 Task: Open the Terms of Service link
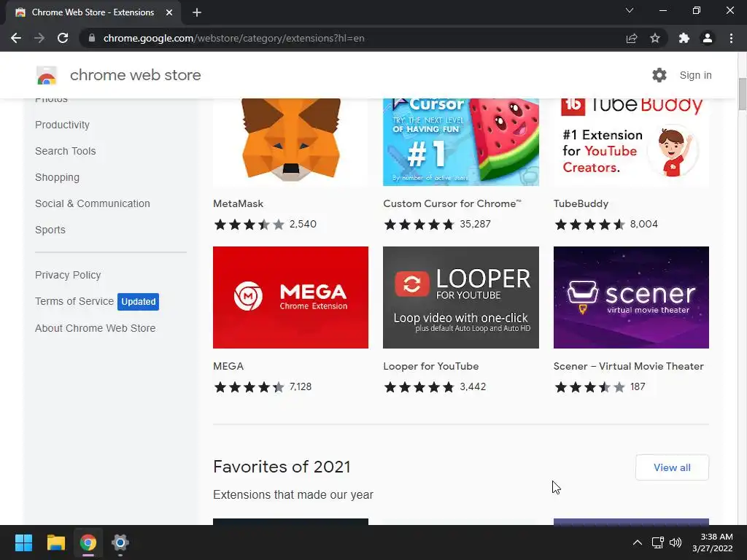(74, 301)
